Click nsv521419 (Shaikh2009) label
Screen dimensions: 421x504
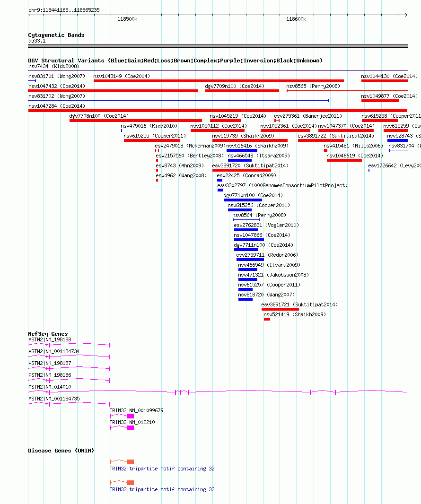295,315
